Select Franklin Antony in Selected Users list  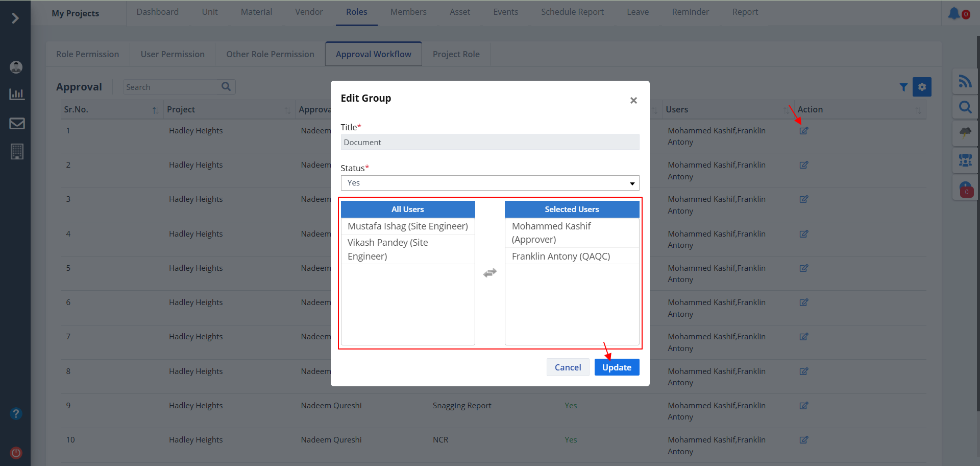point(561,256)
